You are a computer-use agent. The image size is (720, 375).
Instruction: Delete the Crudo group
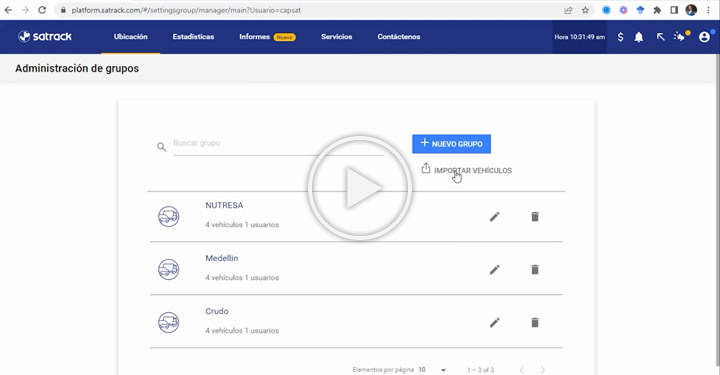coord(535,323)
